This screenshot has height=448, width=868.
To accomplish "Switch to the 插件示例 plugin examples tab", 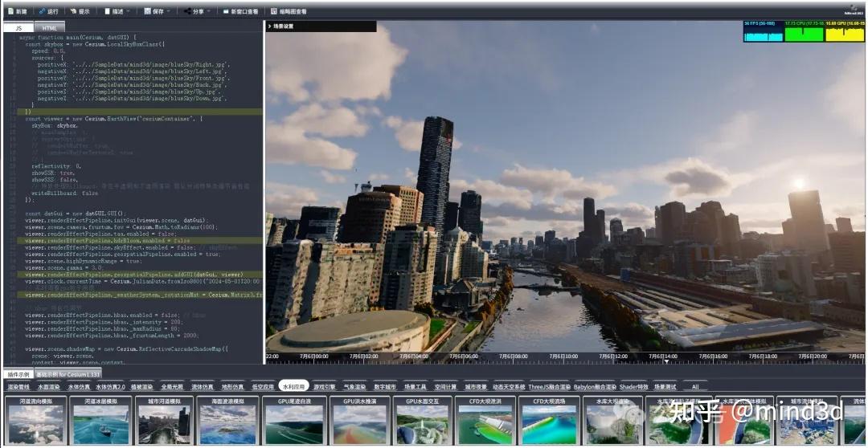I will [17, 375].
